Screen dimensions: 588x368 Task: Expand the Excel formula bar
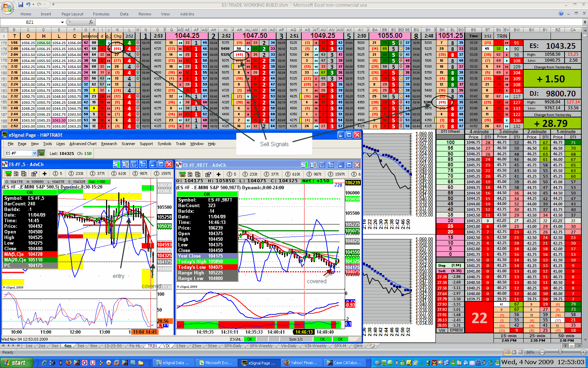[584, 22]
